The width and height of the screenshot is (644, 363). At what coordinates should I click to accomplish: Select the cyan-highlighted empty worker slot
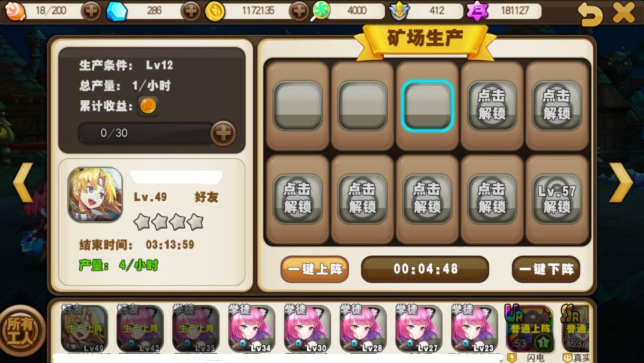(428, 106)
